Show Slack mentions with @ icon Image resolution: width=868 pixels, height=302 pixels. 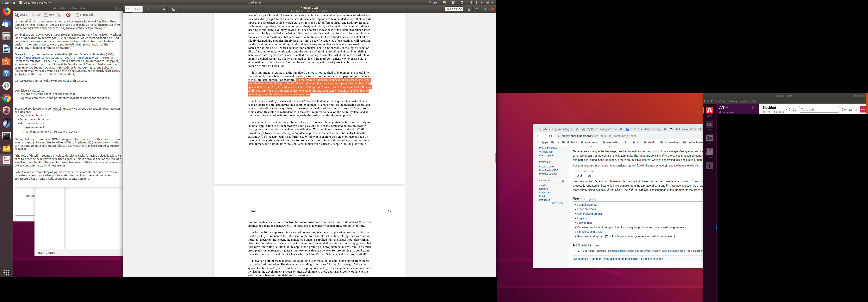click(x=843, y=109)
